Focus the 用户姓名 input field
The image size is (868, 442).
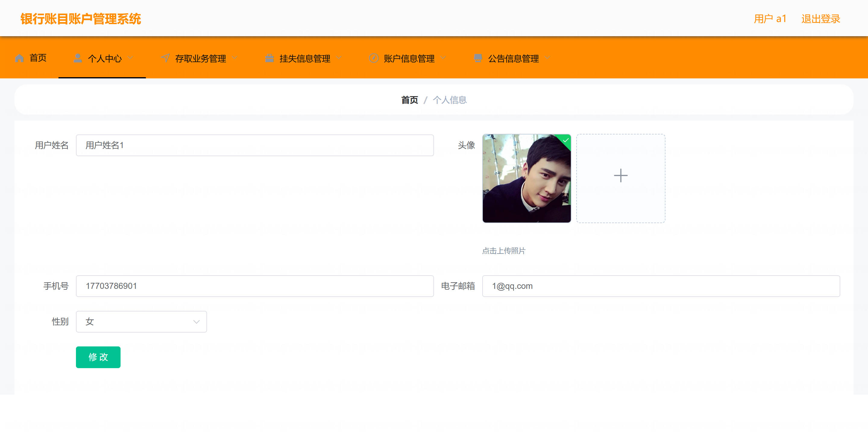tap(255, 145)
